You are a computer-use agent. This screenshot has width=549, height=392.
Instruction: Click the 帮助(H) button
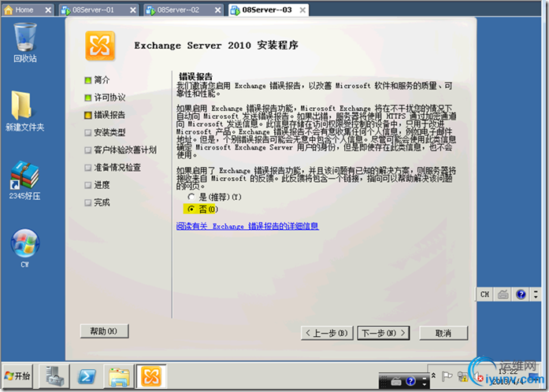coord(104,331)
